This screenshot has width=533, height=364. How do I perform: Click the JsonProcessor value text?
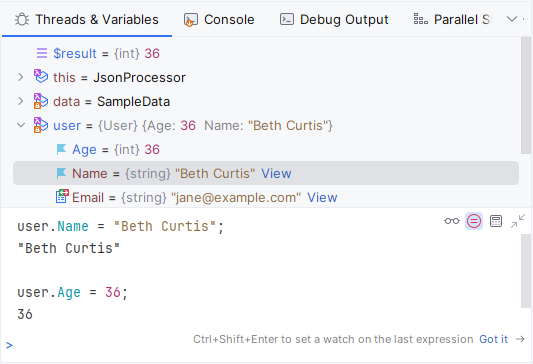[x=139, y=77]
